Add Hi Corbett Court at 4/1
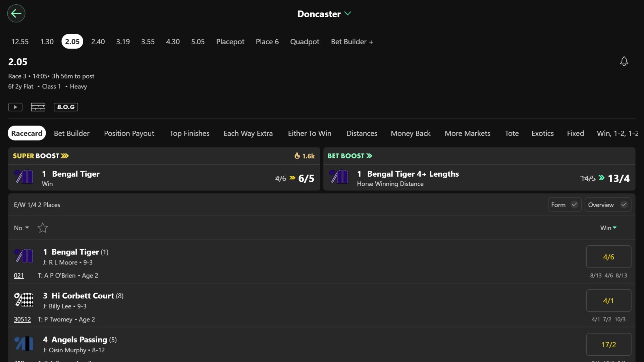644x362 pixels. [x=608, y=301]
